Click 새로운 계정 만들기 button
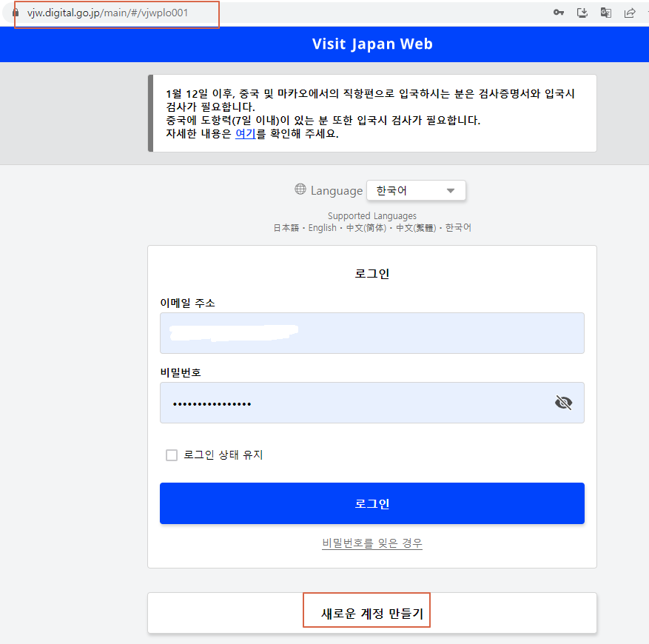 [x=372, y=613]
